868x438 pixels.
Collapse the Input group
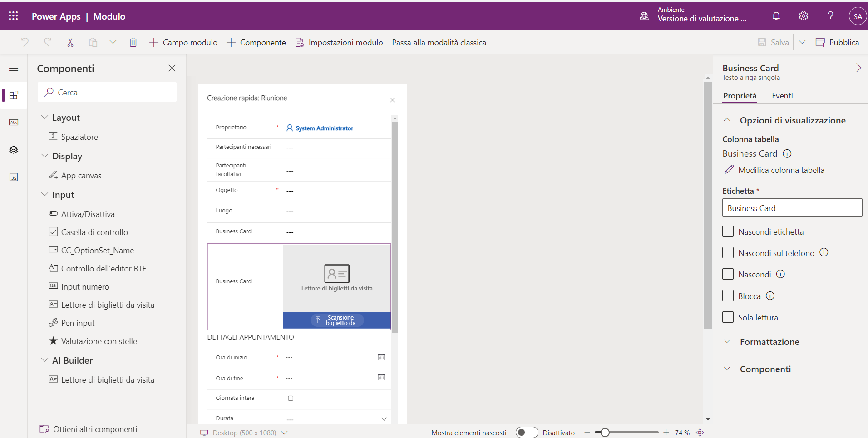(x=44, y=194)
